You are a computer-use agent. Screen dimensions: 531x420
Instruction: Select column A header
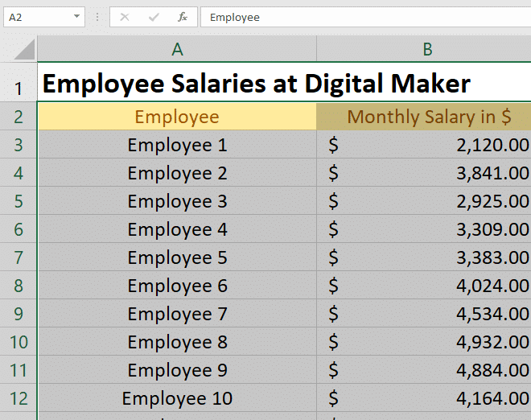177,49
